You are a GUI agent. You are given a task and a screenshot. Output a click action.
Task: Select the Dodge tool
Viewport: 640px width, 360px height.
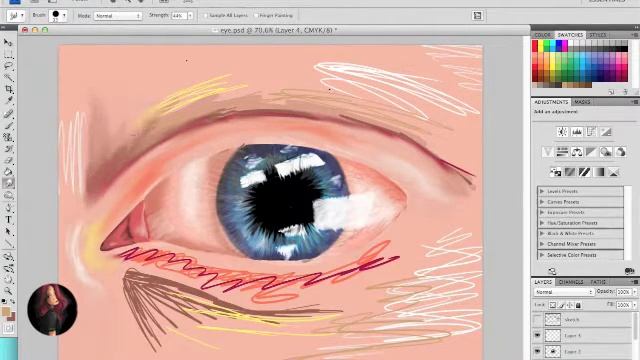coord(8,196)
